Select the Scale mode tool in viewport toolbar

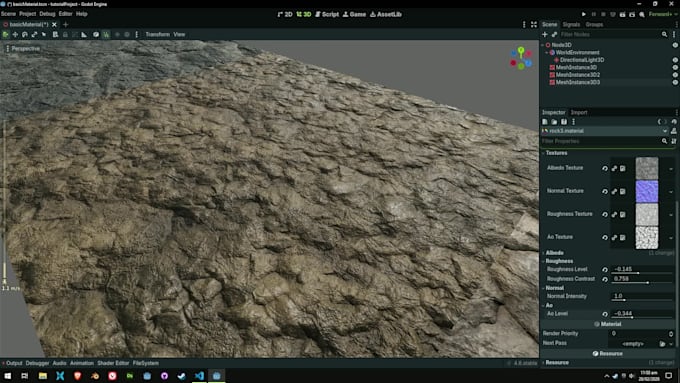point(34,34)
